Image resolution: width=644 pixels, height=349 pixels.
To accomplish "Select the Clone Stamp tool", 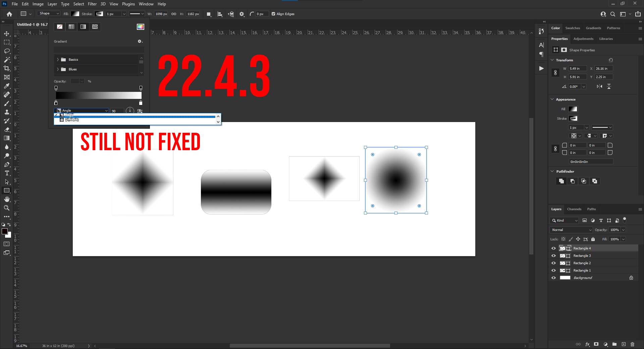I will (x=7, y=112).
